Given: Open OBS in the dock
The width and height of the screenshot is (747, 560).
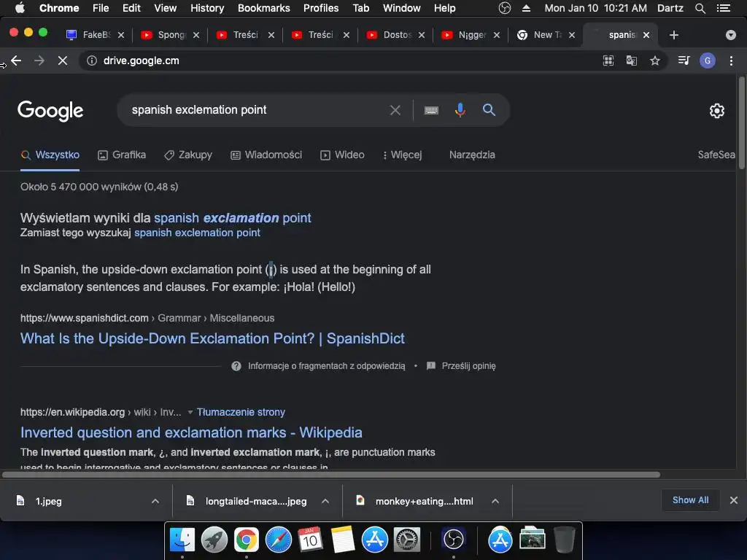Looking at the screenshot, I should (453, 540).
